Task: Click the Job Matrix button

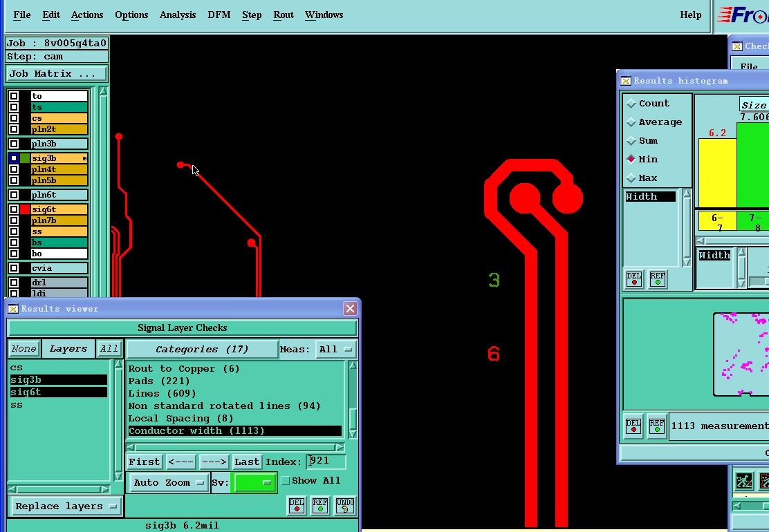Action: 57,74
